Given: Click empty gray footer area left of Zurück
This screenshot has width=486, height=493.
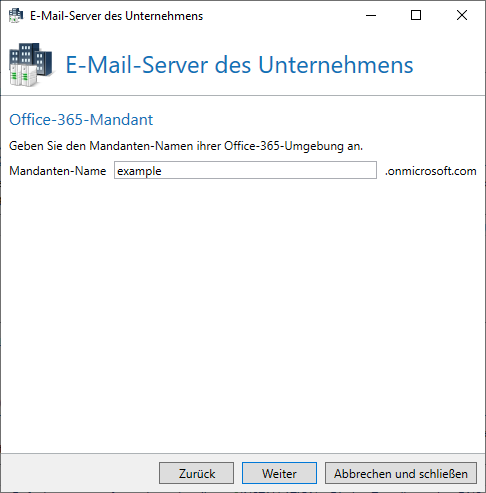Looking at the screenshot, I should click(x=80, y=473).
